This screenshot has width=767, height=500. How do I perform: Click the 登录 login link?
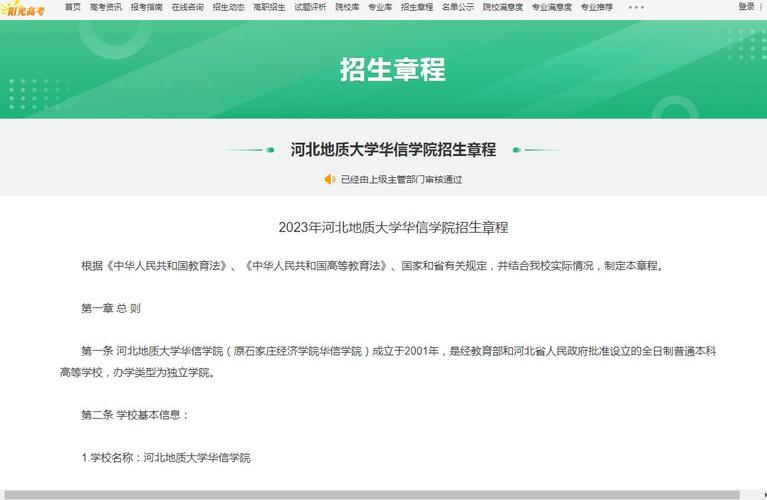tap(746, 6)
